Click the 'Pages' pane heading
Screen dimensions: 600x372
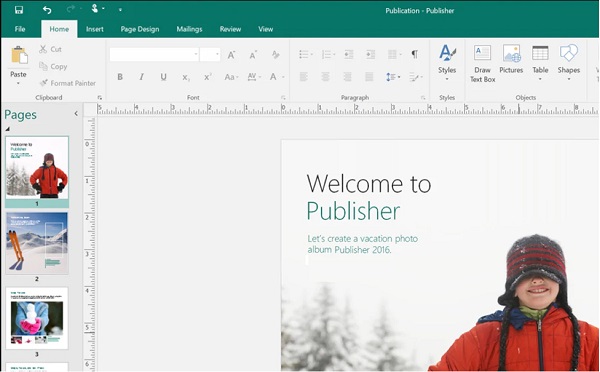point(21,114)
